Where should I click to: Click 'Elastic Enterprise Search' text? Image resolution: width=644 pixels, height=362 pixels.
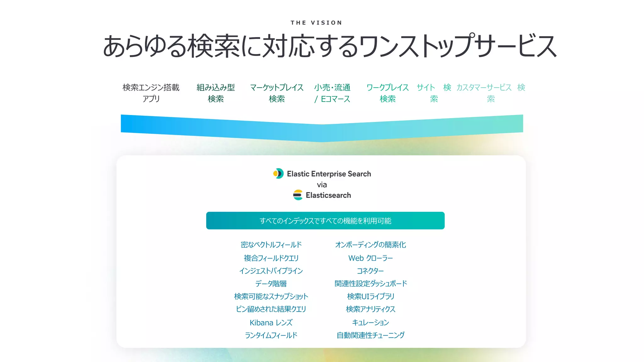(329, 174)
